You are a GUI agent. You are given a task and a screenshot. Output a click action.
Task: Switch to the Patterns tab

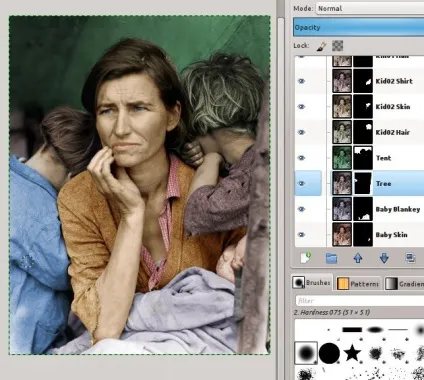[359, 284]
